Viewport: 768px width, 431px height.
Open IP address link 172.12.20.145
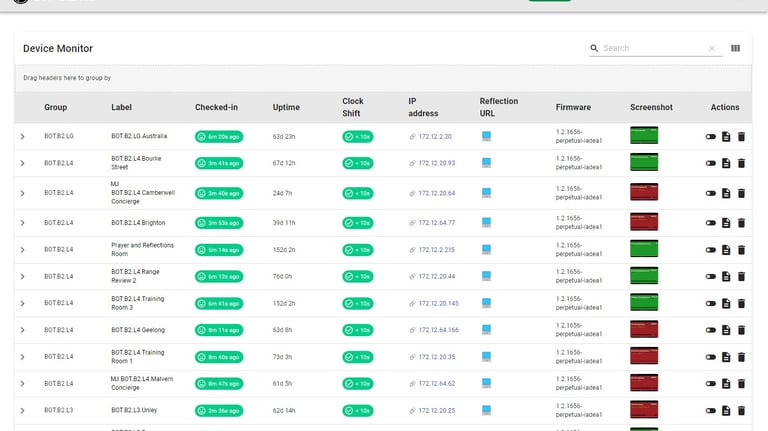(438, 304)
